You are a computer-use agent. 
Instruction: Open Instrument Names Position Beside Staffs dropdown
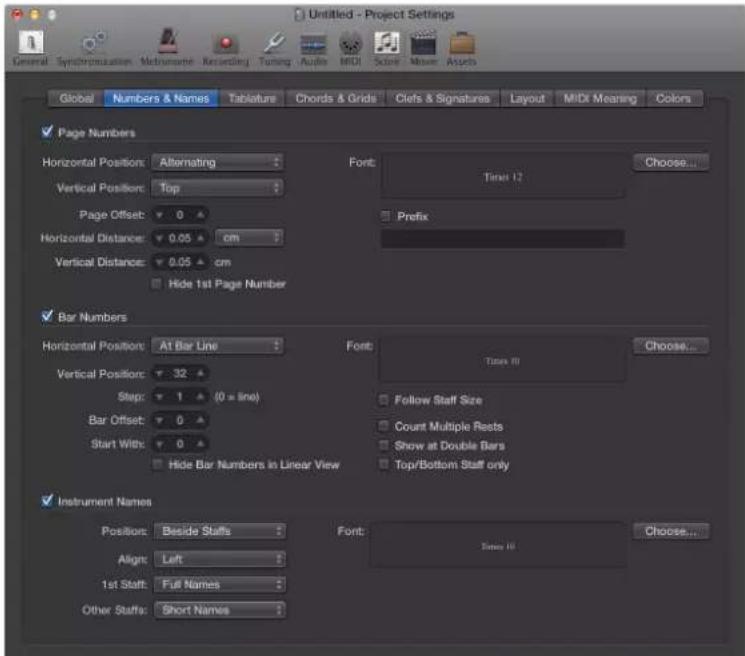click(x=220, y=531)
